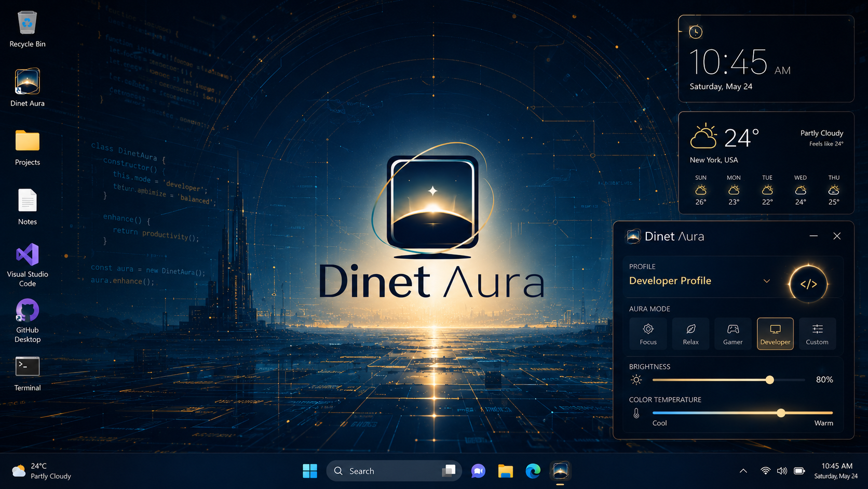The height and width of the screenshot is (489, 868).
Task: Expand the Developer Profile dropdown chevron
Action: [x=767, y=281]
